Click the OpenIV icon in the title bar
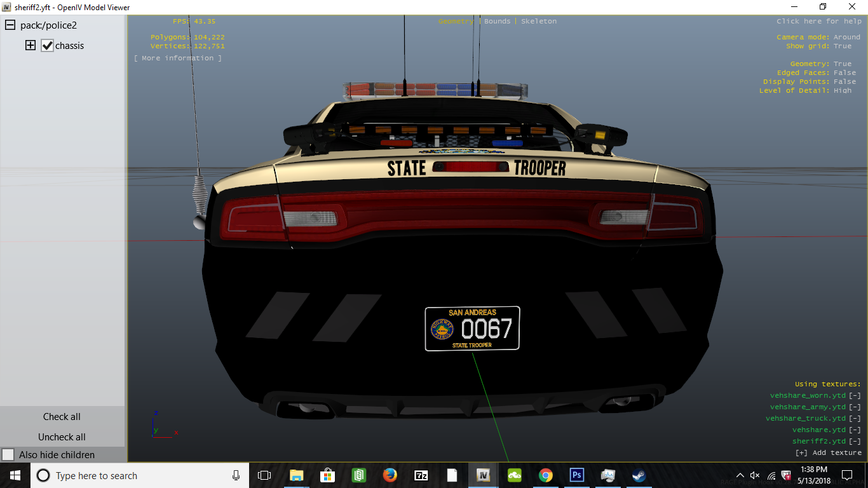Screen dimensions: 868x488 (x=6, y=7)
